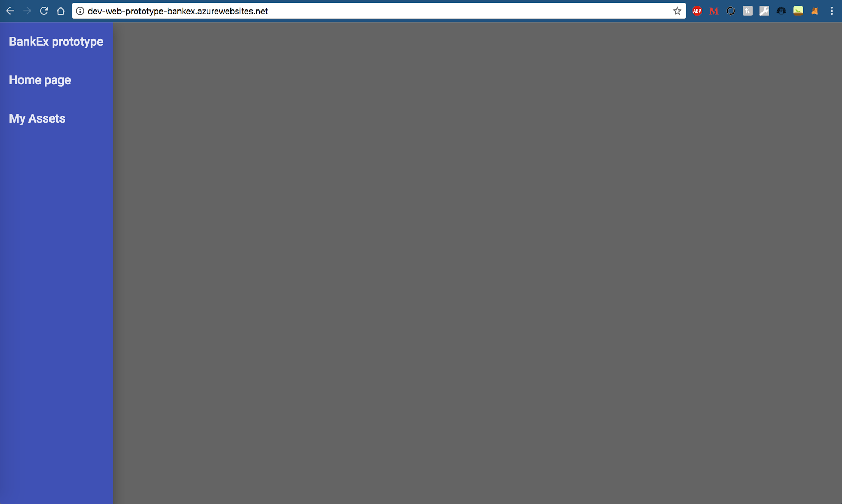Viewport: 842px width, 504px height.
Task: View site information icon in address bar
Action: 80,11
